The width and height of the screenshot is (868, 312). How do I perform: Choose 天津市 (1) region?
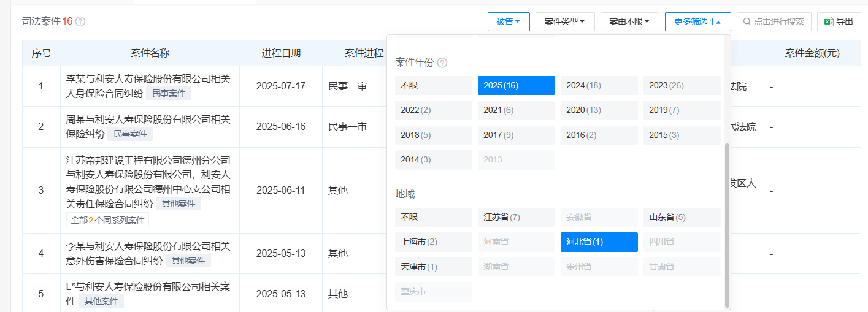coord(434,267)
